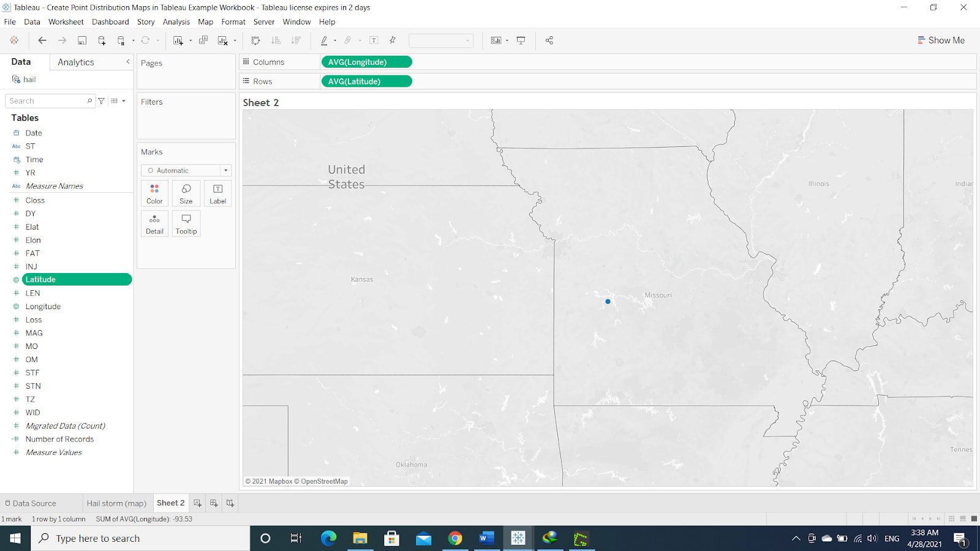Viewport: 980px width, 551px height.
Task: Select the AVG(Latitude) pill on Rows
Action: tap(366, 81)
